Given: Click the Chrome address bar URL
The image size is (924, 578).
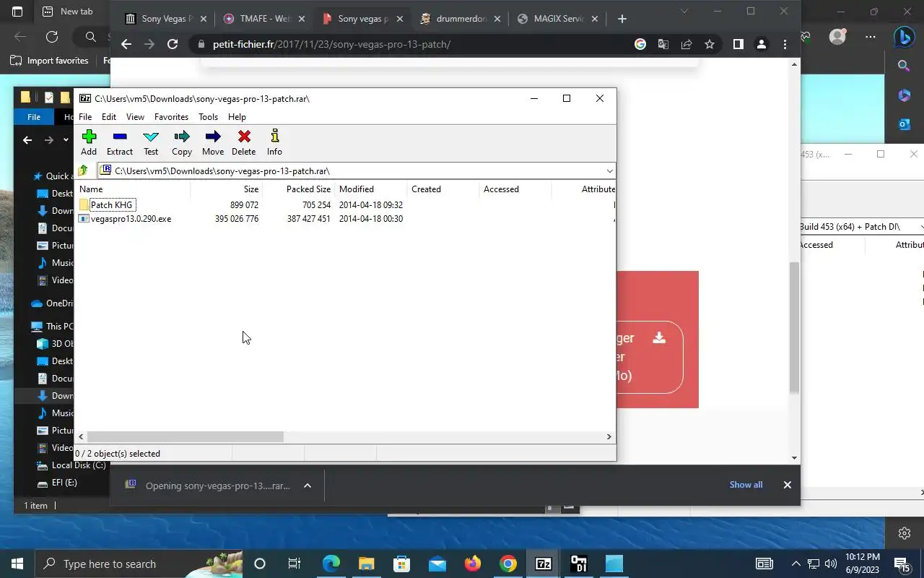Looking at the screenshot, I should coord(331,44).
